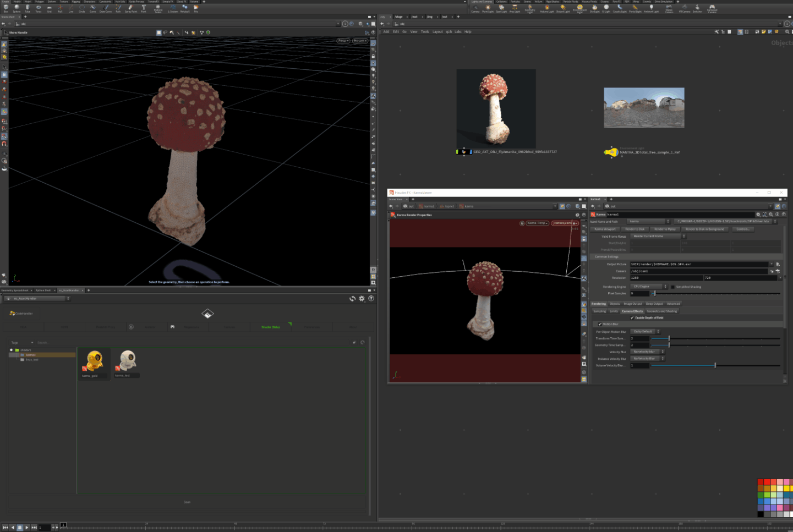Disable the Motion Blur checkbox
Screen dimensions: 793x532
click(x=600, y=325)
